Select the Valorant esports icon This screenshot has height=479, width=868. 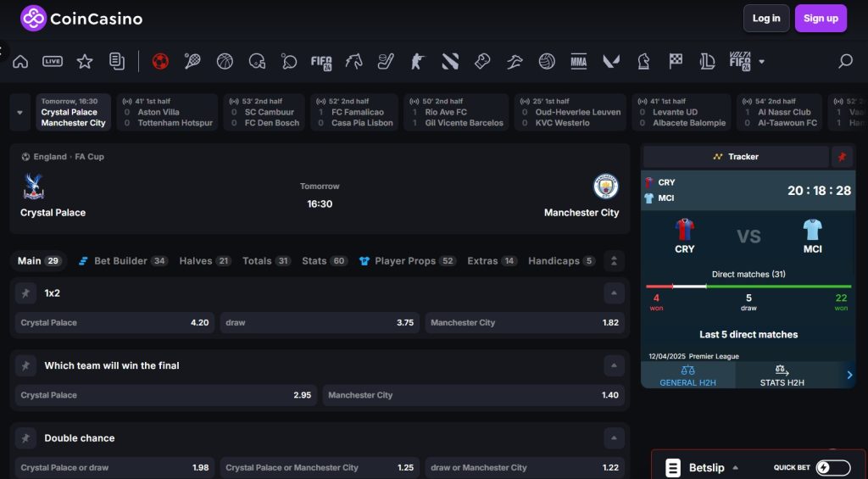611,62
